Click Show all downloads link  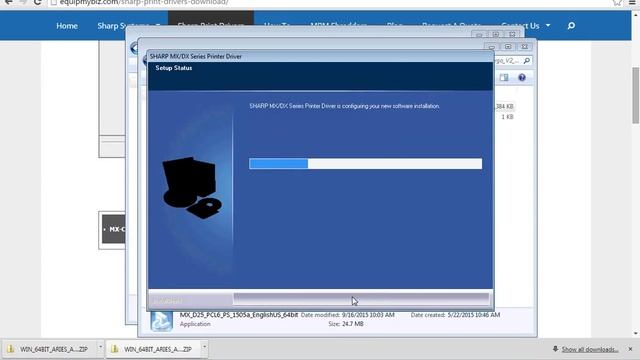590,349
